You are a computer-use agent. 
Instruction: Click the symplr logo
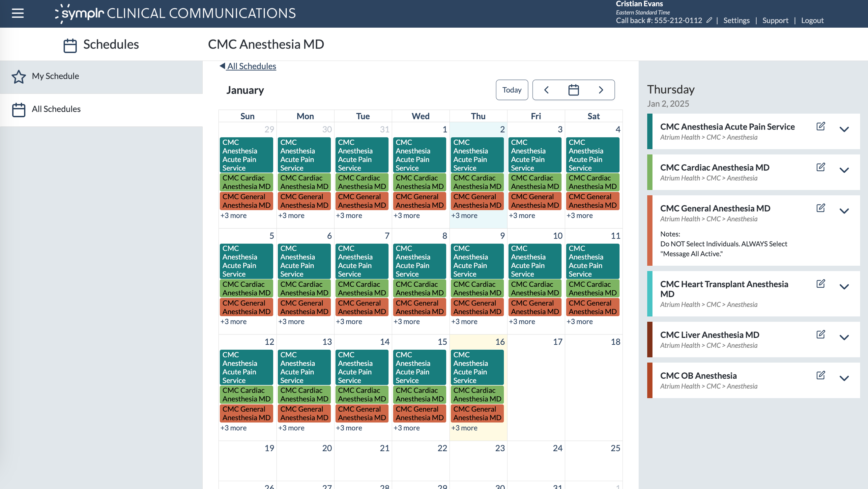point(176,14)
